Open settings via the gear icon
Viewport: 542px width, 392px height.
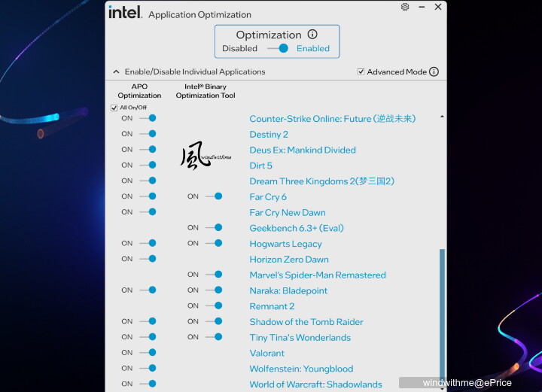(x=405, y=7)
